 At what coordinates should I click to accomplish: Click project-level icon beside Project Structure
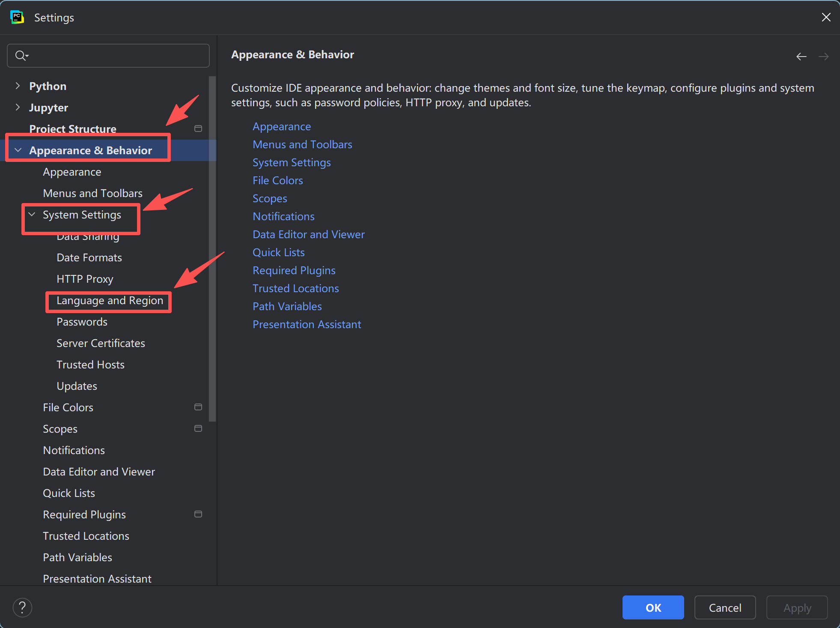point(198,129)
